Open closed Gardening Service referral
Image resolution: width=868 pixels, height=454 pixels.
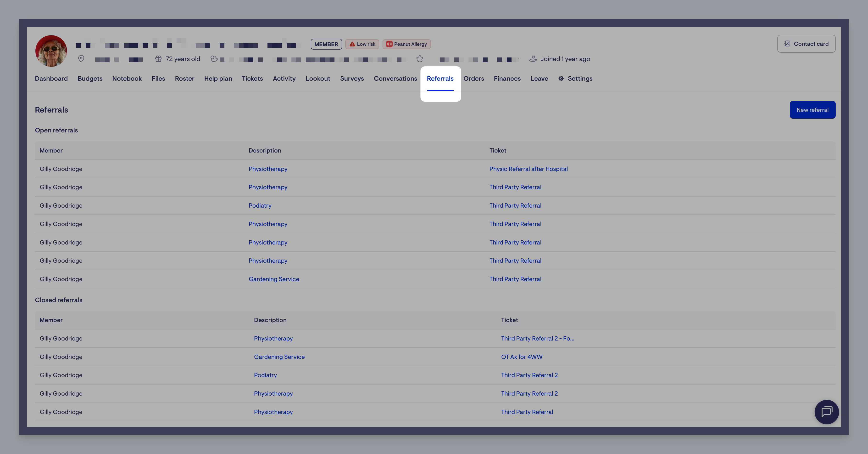tap(279, 357)
